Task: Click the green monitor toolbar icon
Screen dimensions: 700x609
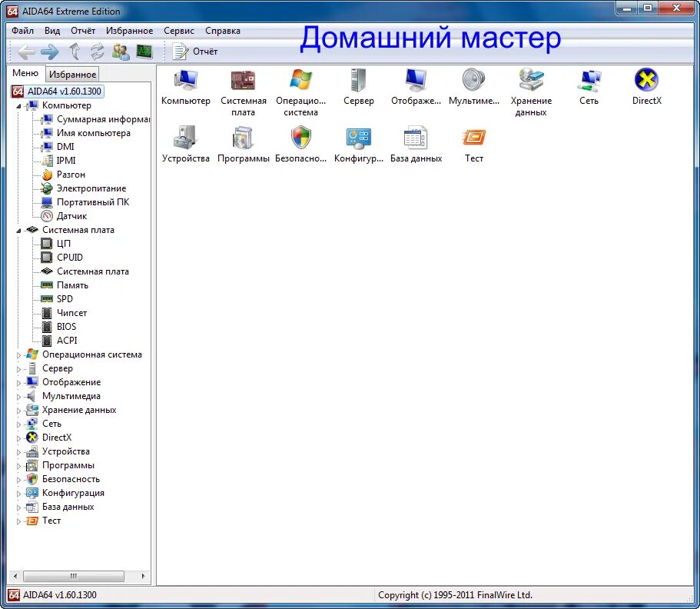Action: [144, 52]
